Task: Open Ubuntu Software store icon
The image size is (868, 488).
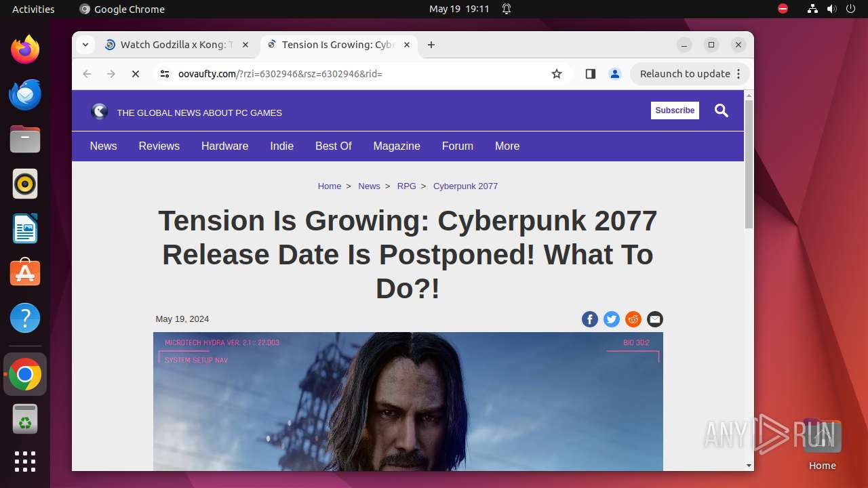Action: [25, 273]
